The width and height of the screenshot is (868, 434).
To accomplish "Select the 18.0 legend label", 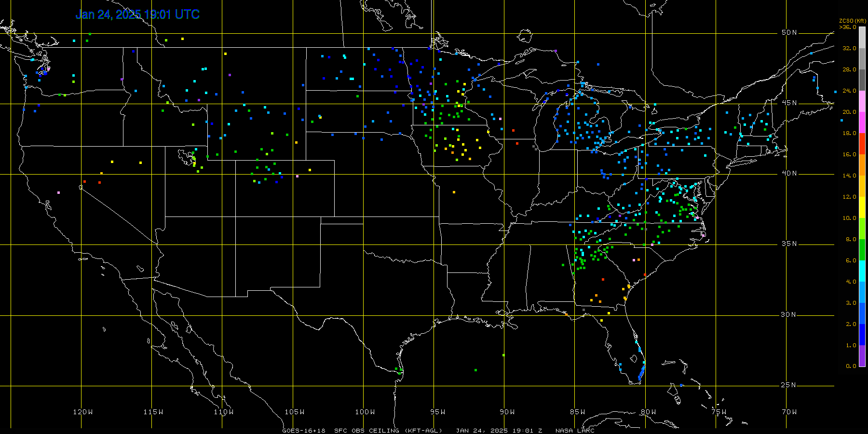I will point(849,133).
